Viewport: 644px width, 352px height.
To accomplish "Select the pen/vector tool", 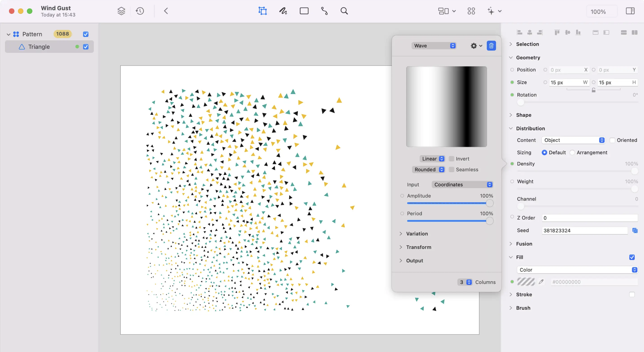I will point(324,11).
